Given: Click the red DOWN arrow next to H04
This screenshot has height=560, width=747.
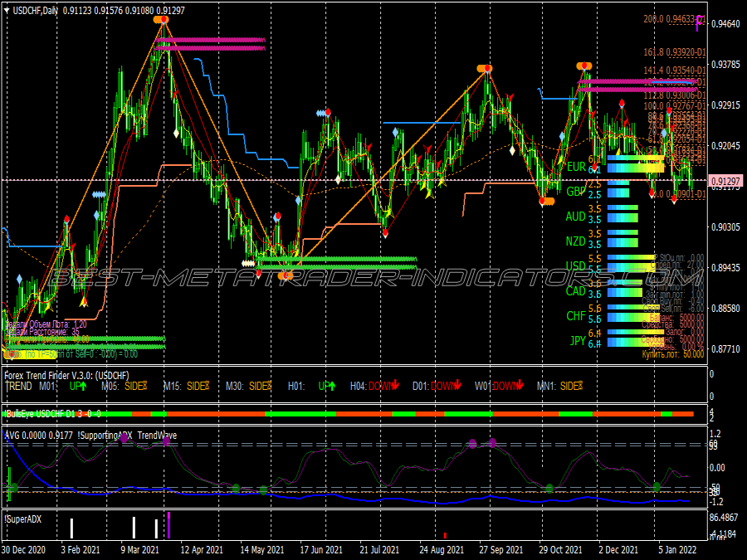Looking at the screenshot, I should coord(395,385).
